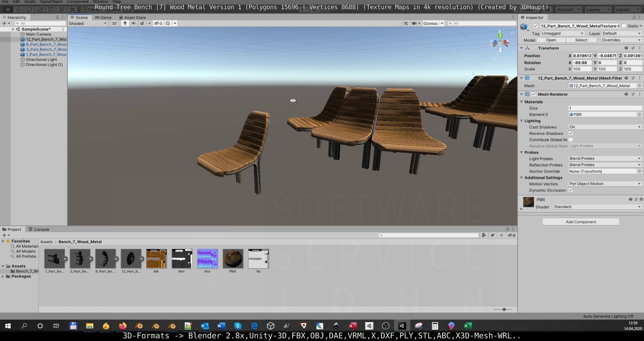Open the Overrides dropdown
The width and height of the screenshot is (644, 341).
[621, 40]
